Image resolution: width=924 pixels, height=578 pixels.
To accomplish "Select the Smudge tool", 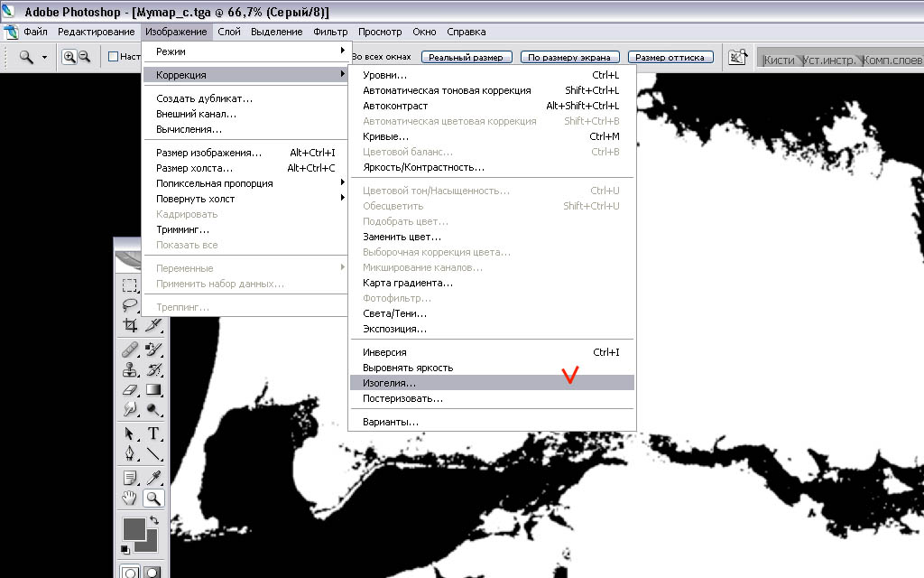I will (x=130, y=409).
